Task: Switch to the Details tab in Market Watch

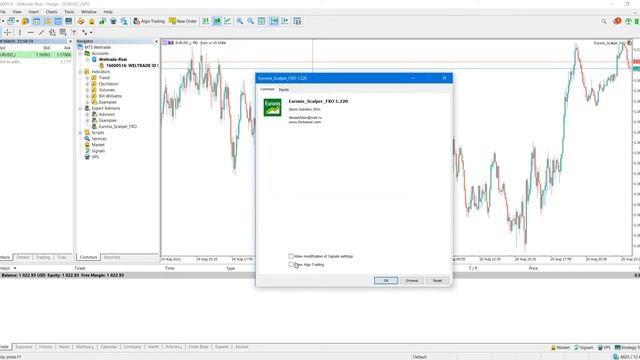Action: point(23,257)
